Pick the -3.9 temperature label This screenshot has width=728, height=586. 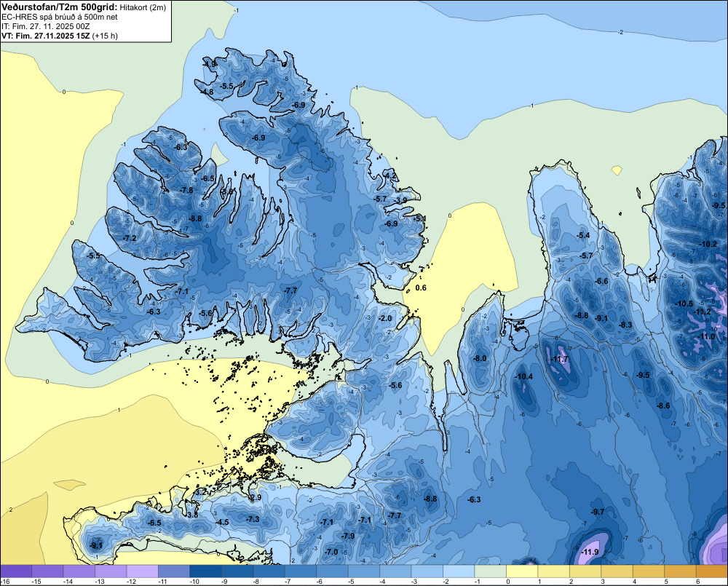(402, 200)
